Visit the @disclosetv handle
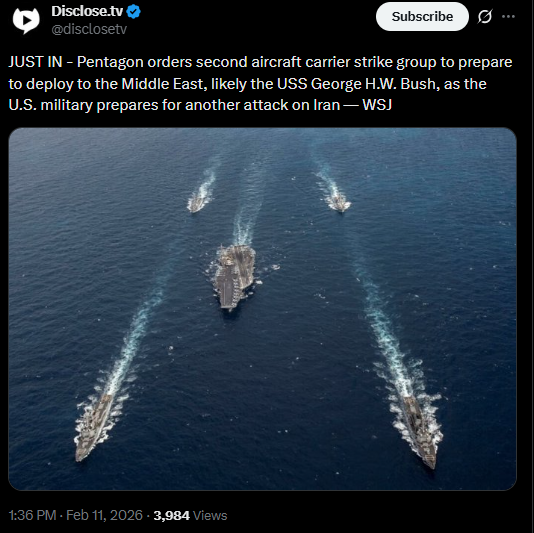The image size is (534, 533). 89,29
